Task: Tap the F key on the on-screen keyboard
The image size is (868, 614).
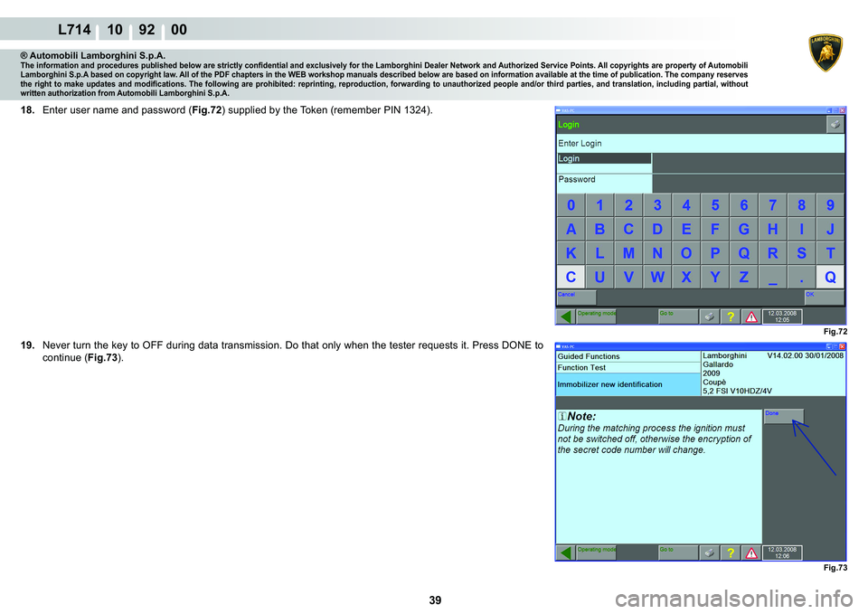Action: click(715, 229)
